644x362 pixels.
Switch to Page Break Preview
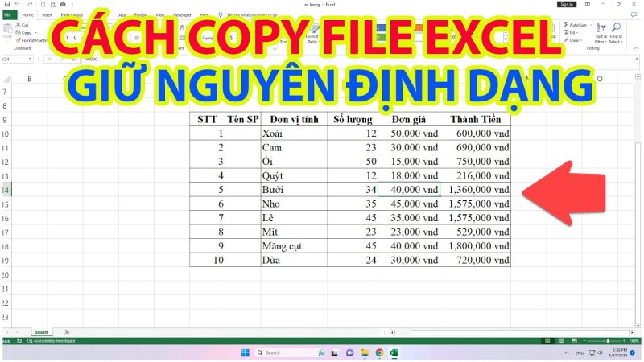coord(574,340)
